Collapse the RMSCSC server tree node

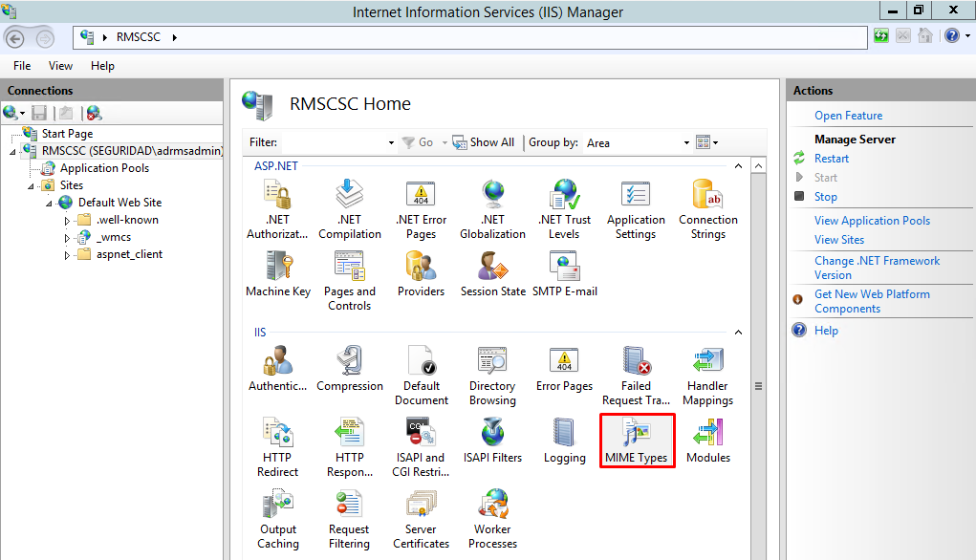[12, 152]
